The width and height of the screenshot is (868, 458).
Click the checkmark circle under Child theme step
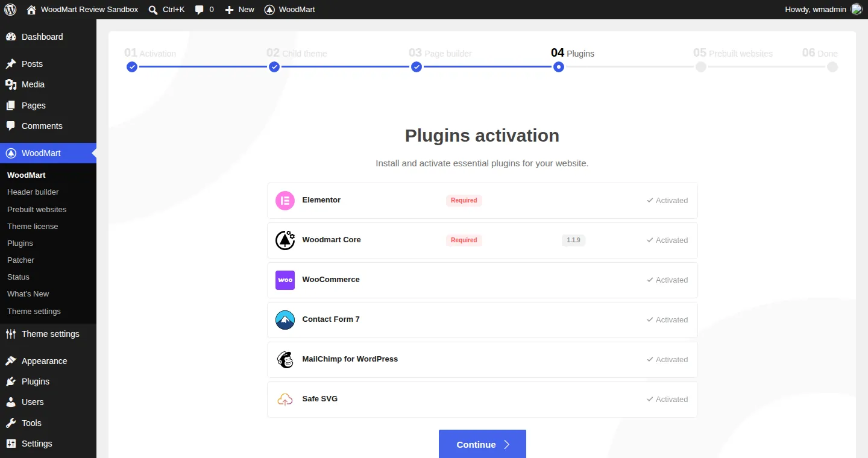click(274, 67)
